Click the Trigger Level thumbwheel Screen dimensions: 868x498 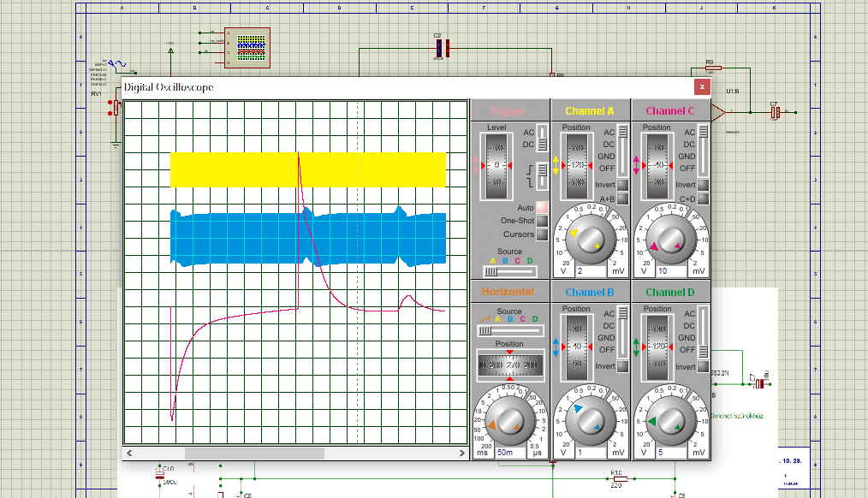tap(496, 165)
